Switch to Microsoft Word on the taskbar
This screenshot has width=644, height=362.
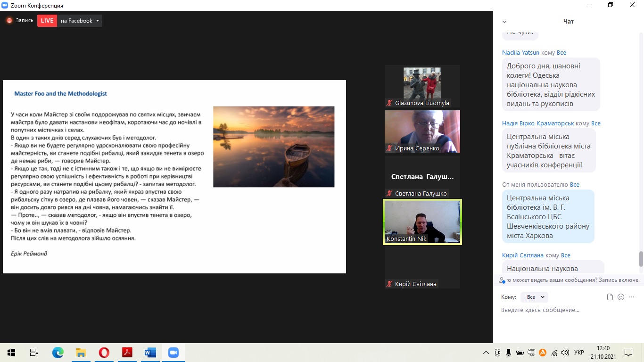coord(150,352)
